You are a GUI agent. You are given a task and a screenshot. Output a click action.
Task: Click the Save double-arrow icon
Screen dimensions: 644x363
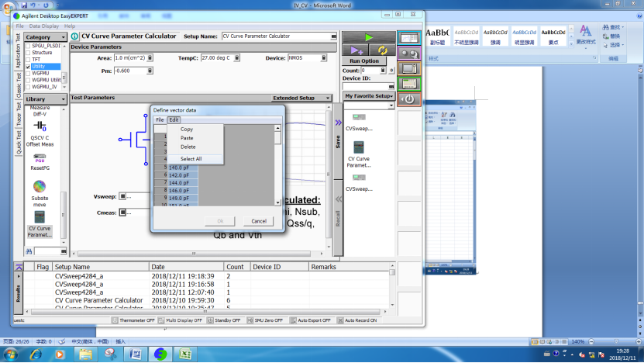pyautogui.click(x=338, y=123)
